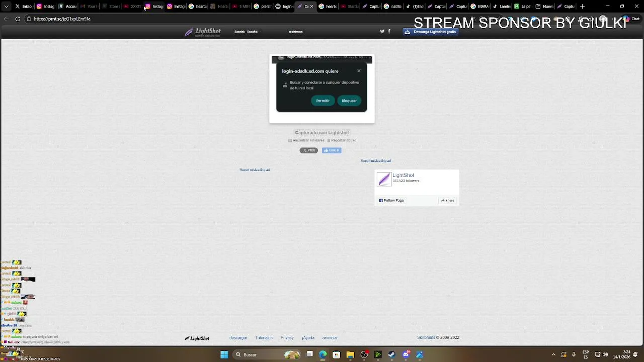Image resolution: width=644 pixels, height=362 pixels.
Task: Open the LightShot Facebook page title link
Action: pyautogui.click(x=404, y=175)
